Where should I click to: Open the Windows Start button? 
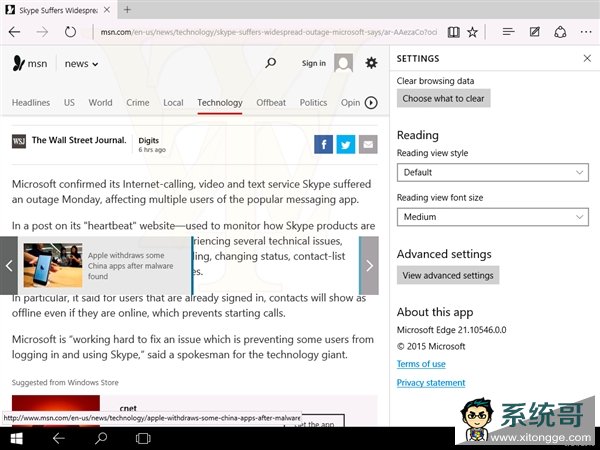point(16,439)
